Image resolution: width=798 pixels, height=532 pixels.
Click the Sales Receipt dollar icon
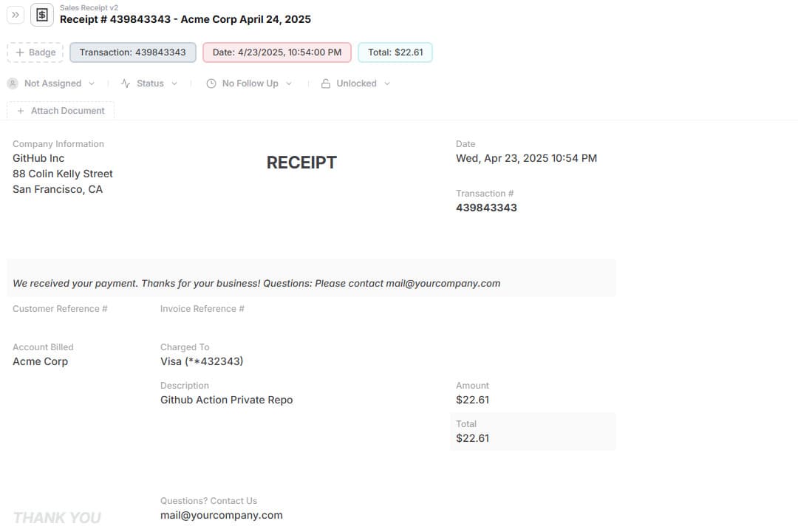pos(42,15)
